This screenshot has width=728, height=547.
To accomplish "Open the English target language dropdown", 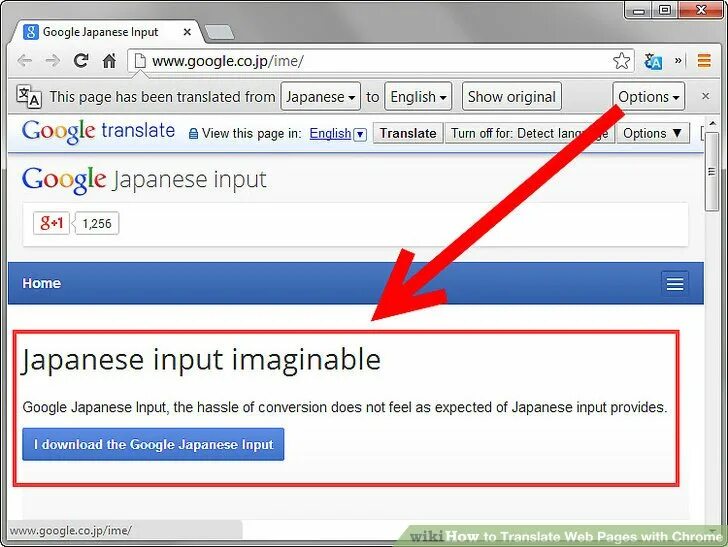I will click(x=418, y=97).
